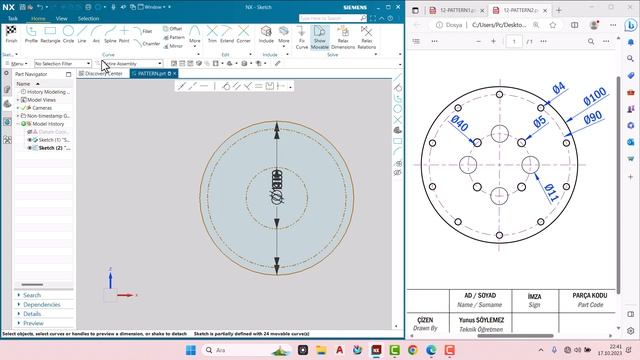This screenshot has height=360, width=640.
Task: Click zoom in plus in PDF viewer
Action: tap(493, 41)
